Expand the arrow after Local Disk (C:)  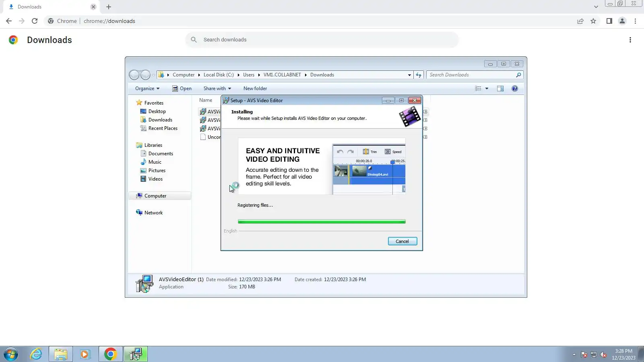coord(238,75)
